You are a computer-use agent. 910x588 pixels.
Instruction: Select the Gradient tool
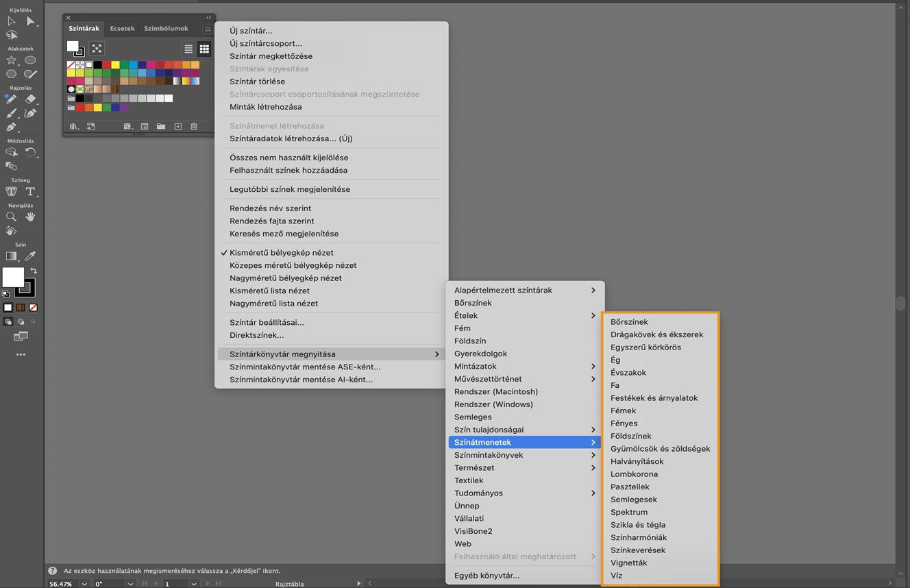[x=12, y=256]
